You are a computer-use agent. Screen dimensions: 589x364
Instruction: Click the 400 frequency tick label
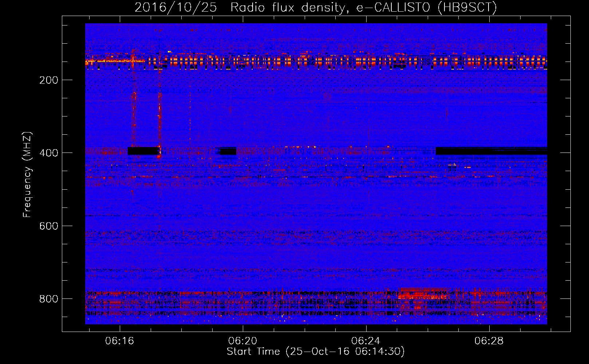[x=49, y=153]
